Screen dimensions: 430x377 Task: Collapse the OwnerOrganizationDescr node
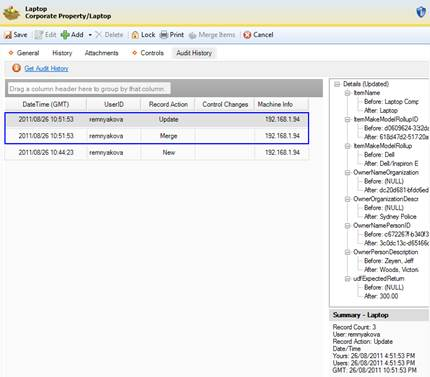click(347, 199)
